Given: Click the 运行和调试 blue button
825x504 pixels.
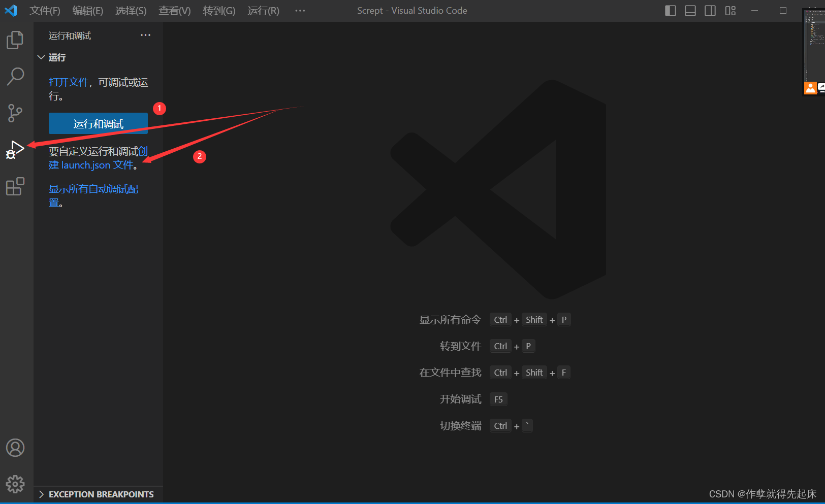Looking at the screenshot, I should (98, 123).
